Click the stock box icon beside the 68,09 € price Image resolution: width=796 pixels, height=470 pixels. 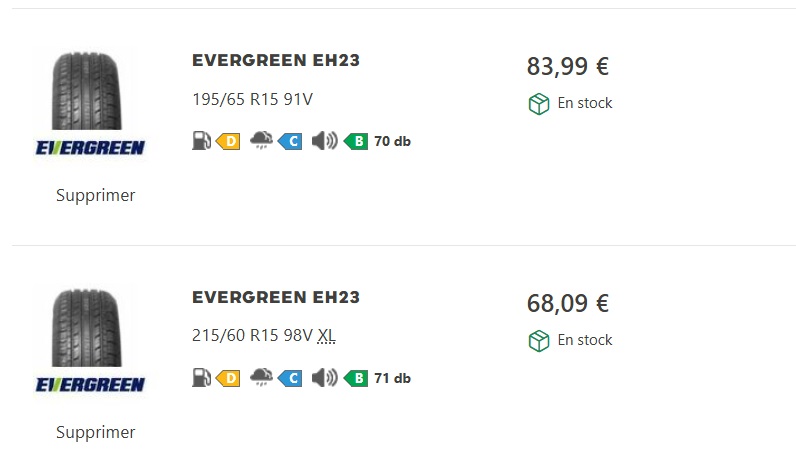pos(539,341)
